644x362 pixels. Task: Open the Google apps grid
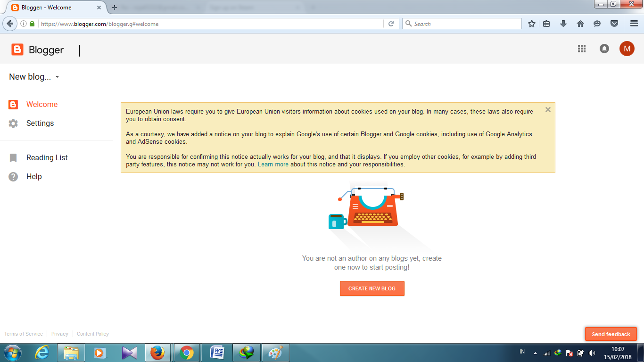tap(582, 49)
